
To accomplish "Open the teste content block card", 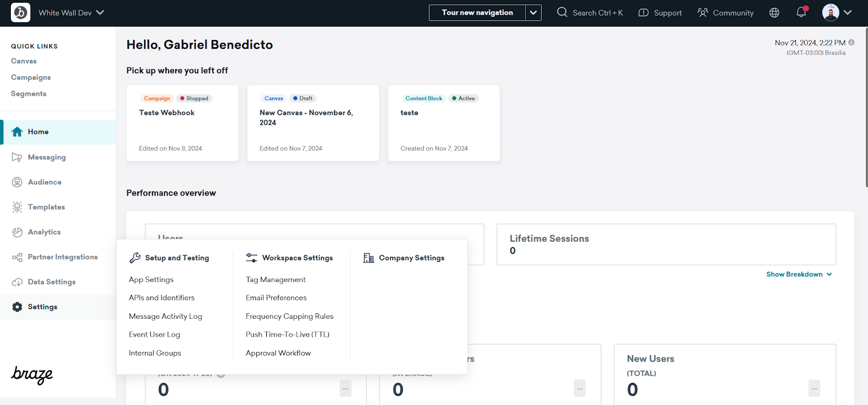I will pyautogui.click(x=444, y=123).
